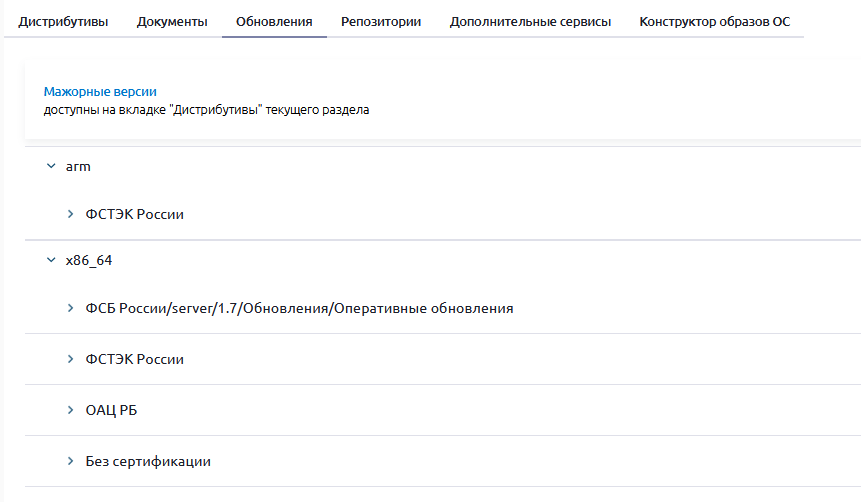Collapse the arm section chevron
The image size is (861, 502).
(x=51, y=167)
